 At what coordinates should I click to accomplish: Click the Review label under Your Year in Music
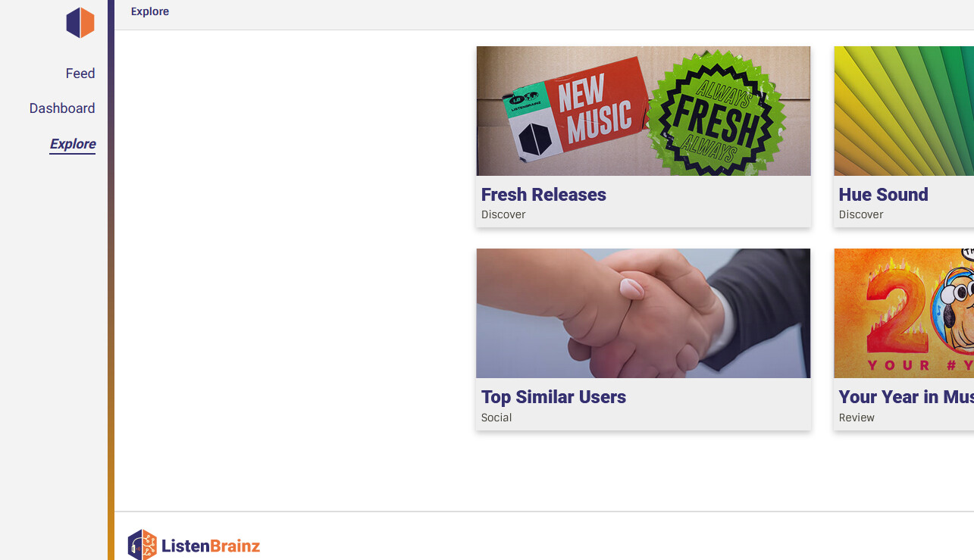point(857,418)
